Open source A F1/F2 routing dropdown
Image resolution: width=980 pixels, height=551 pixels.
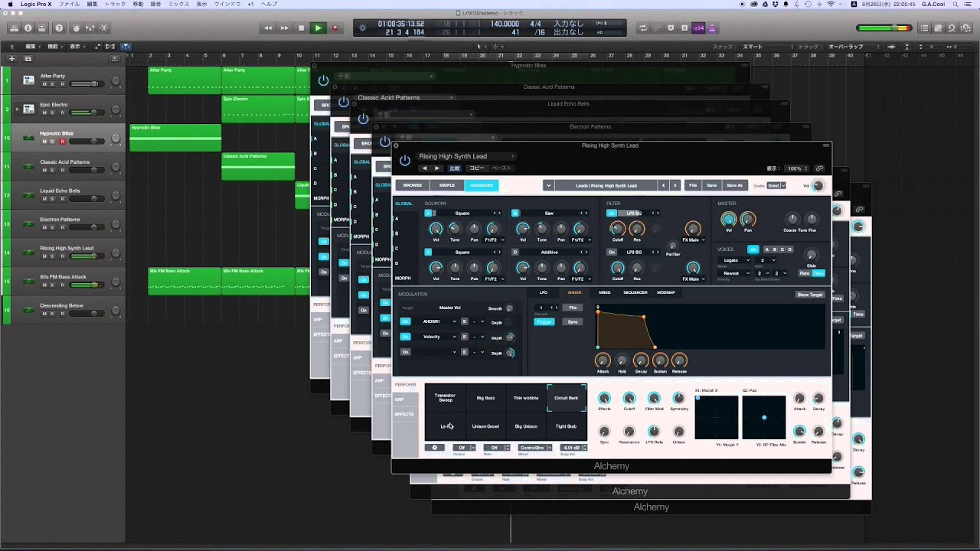493,240
